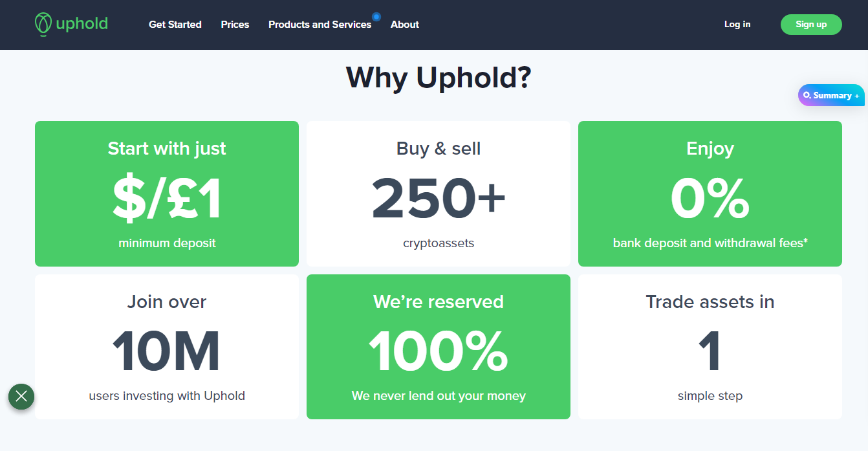Click the Uphold logo icon

43,24
